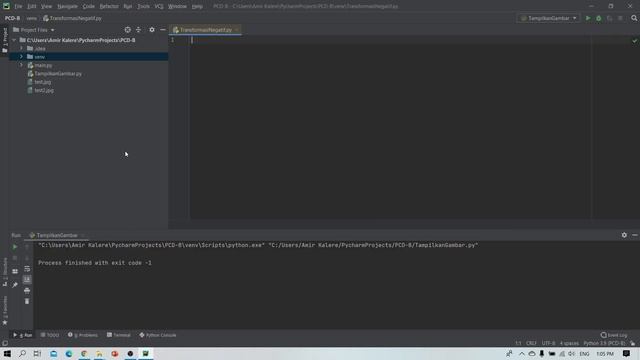Open Project panel settings gear
Viewport: 640px width, 360px height.
point(152,30)
